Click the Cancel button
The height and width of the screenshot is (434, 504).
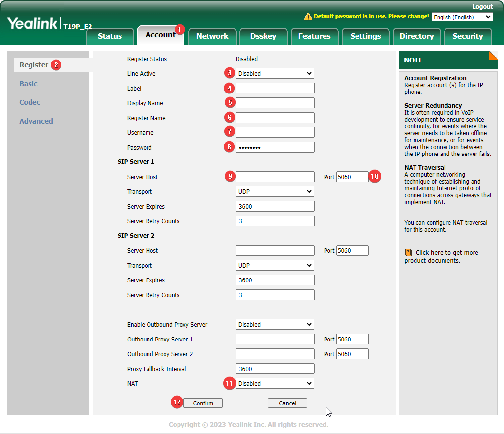tap(287, 403)
